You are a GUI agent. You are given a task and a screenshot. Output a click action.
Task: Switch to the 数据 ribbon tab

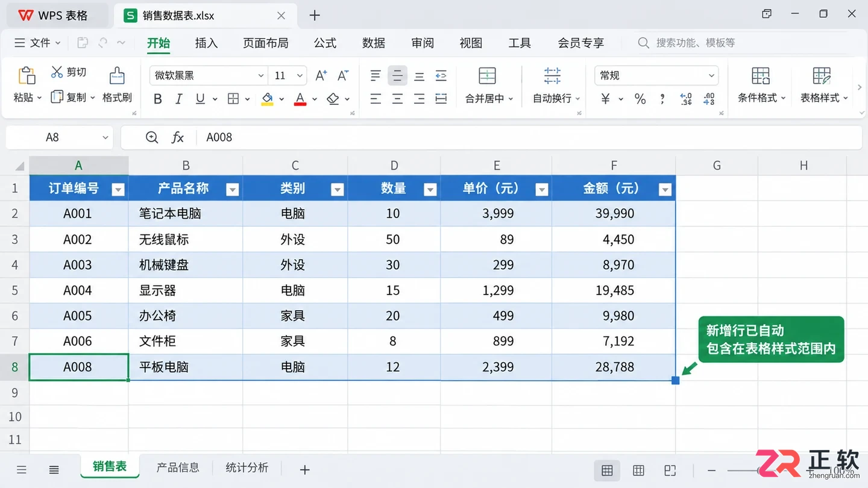(374, 43)
